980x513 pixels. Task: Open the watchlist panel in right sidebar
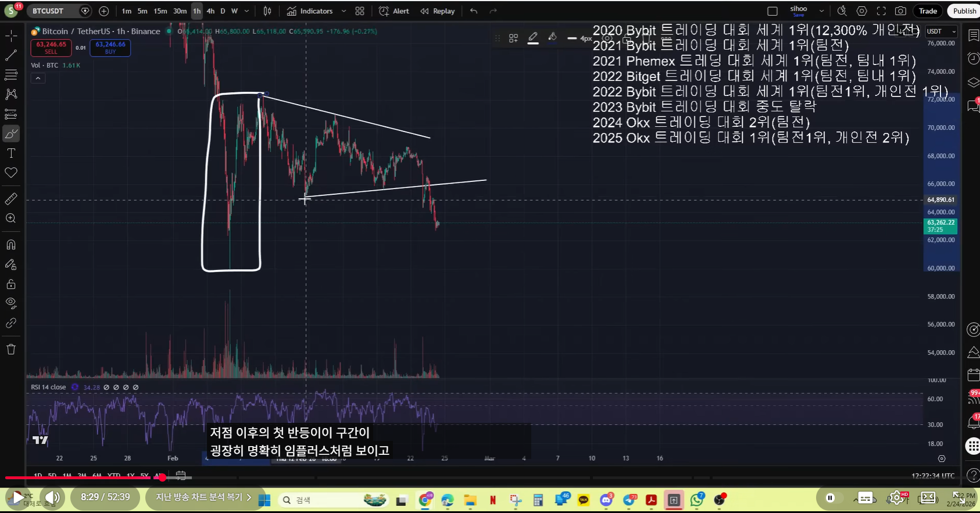click(x=973, y=35)
